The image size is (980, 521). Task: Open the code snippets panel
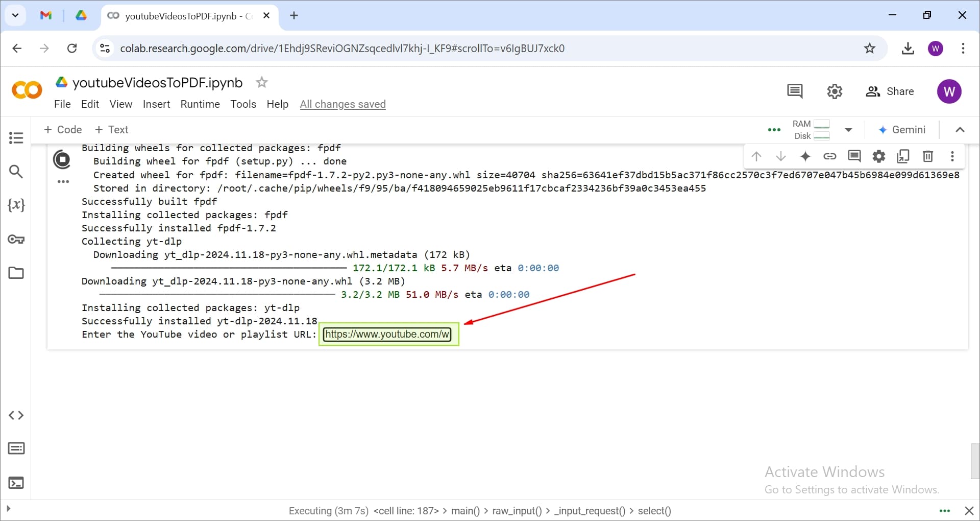pyautogui.click(x=16, y=415)
